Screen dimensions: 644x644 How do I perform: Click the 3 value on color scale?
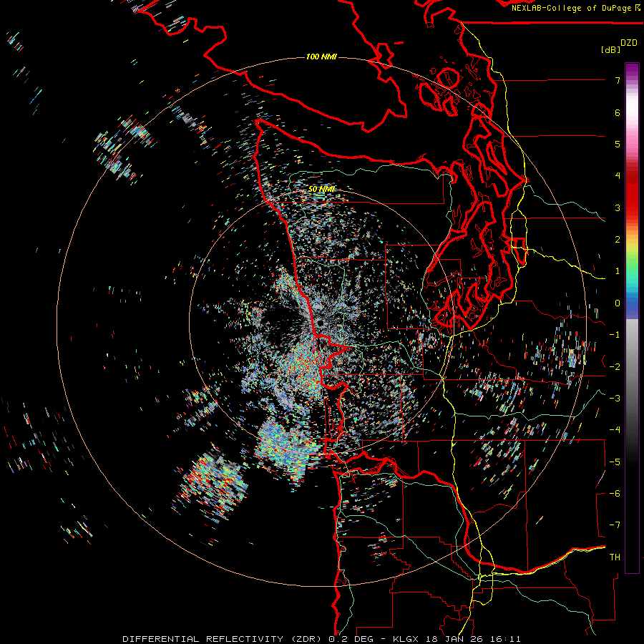click(618, 208)
